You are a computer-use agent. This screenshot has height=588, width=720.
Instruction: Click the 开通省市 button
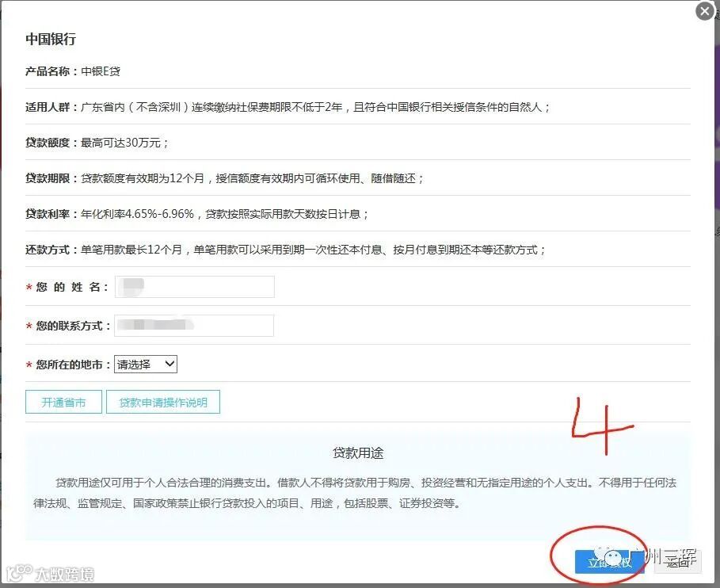[63, 402]
